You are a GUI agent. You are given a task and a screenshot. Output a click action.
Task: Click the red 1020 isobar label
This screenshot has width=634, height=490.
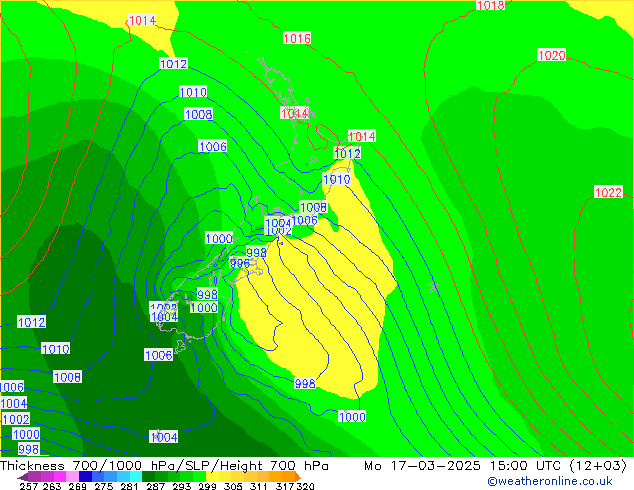click(x=552, y=55)
